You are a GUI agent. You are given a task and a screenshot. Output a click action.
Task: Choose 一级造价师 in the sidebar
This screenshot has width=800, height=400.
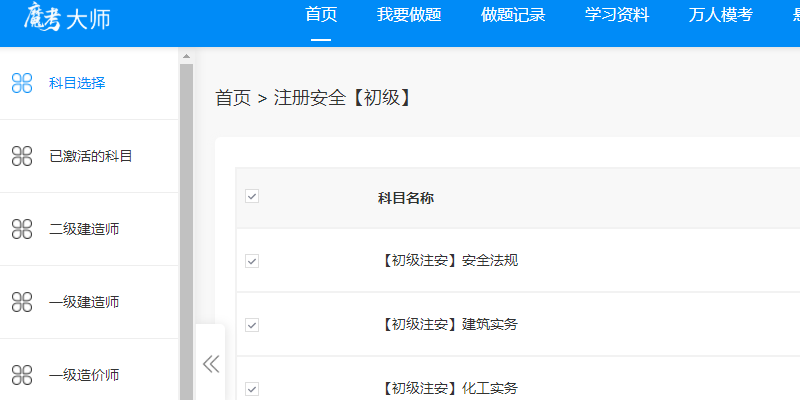click(84, 376)
